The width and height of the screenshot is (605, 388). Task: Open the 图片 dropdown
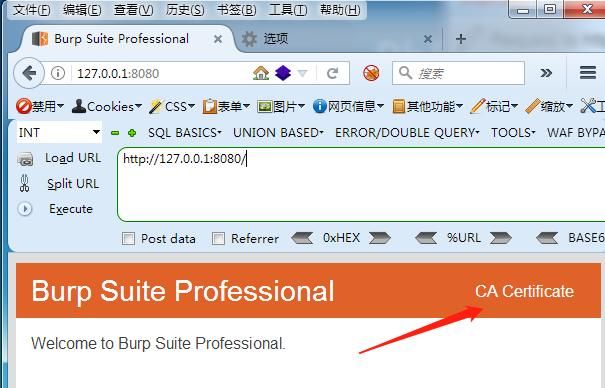pyautogui.click(x=281, y=106)
